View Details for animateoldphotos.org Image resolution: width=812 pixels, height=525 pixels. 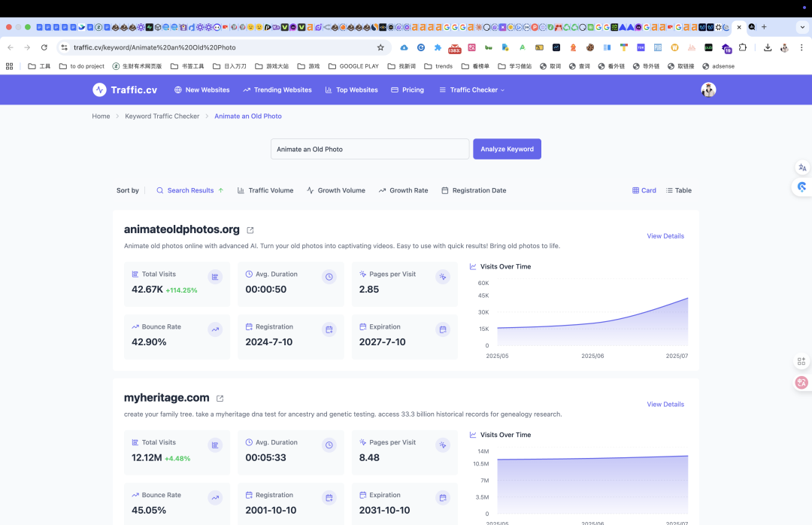point(665,236)
